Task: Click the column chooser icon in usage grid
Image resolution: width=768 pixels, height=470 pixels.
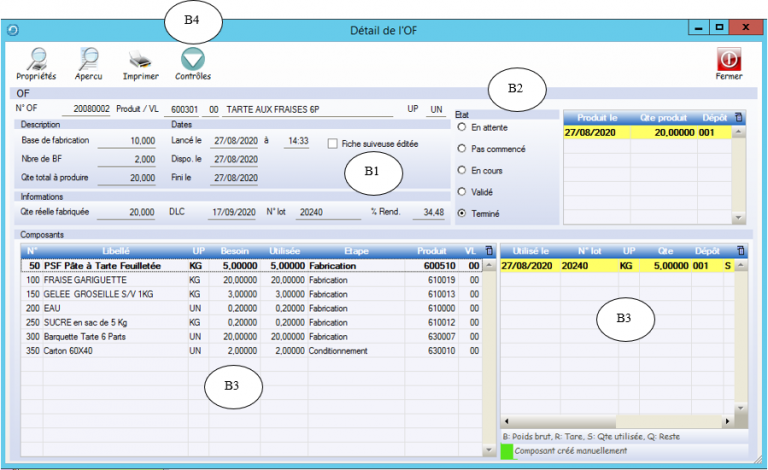Action: tap(738, 250)
